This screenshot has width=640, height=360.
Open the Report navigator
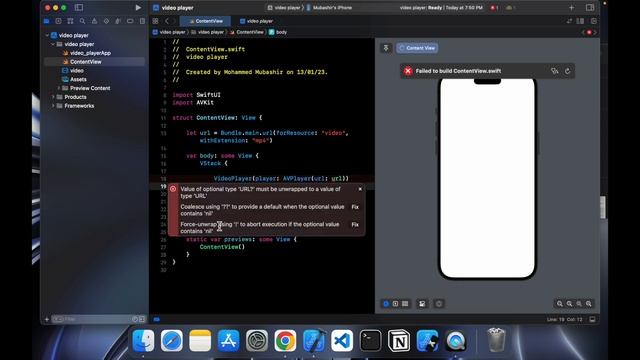pyautogui.click(x=142, y=21)
